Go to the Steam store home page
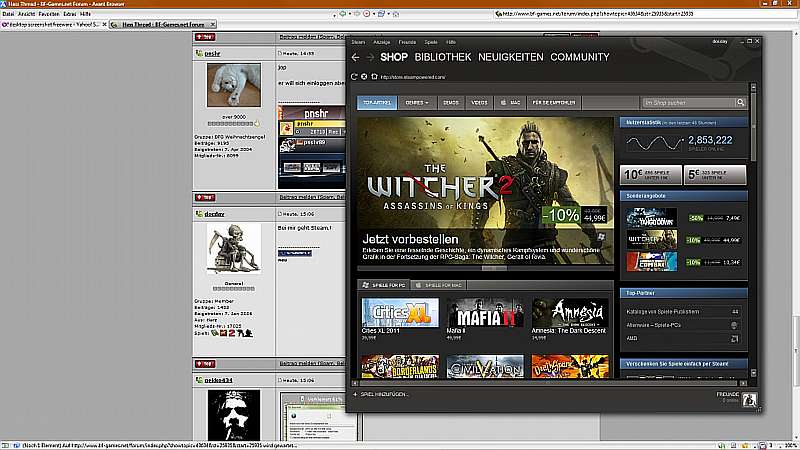Viewport: 800px width, 450px height. [x=374, y=77]
